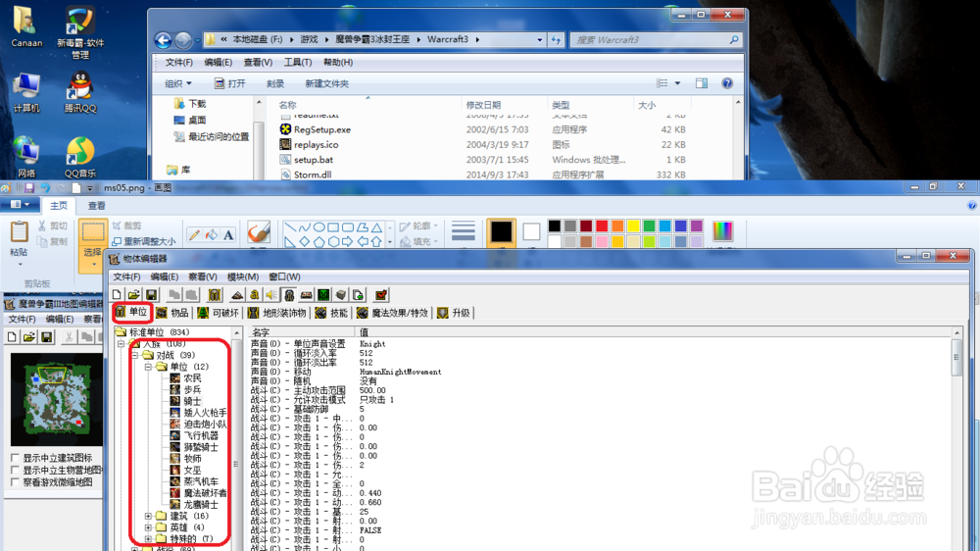Switch to 查看 tab in Paint
Image resolution: width=980 pixels, height=551 pixels.
(96, 206)
